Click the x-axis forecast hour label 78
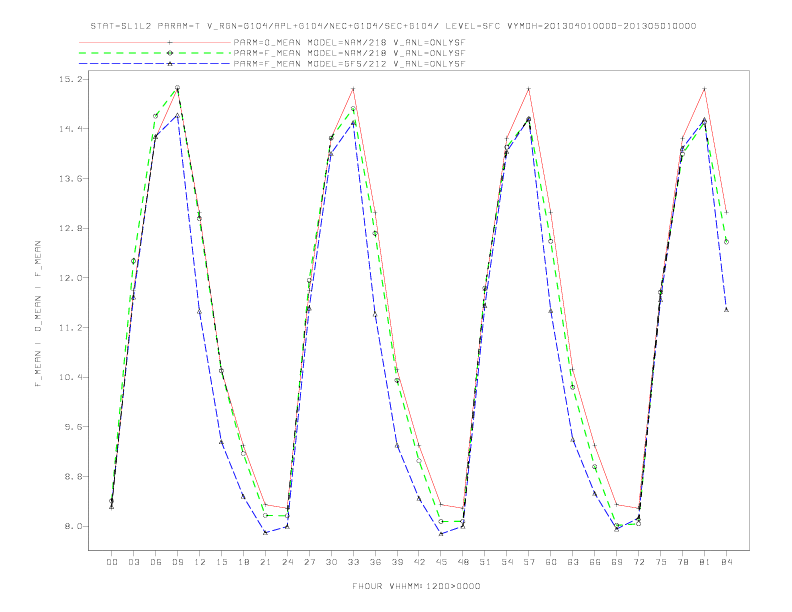Image resolution: width=792 pixels, height=612 pixels. pyautogui.click(x=683, y=562)
